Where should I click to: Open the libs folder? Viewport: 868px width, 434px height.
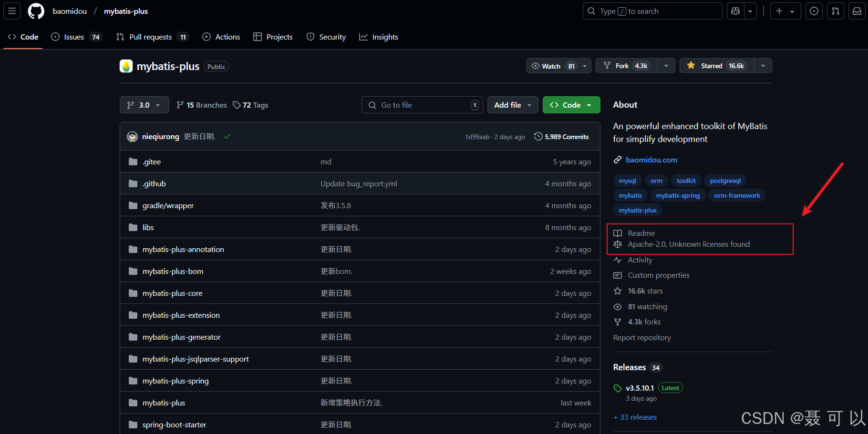[x=148, y=227]
